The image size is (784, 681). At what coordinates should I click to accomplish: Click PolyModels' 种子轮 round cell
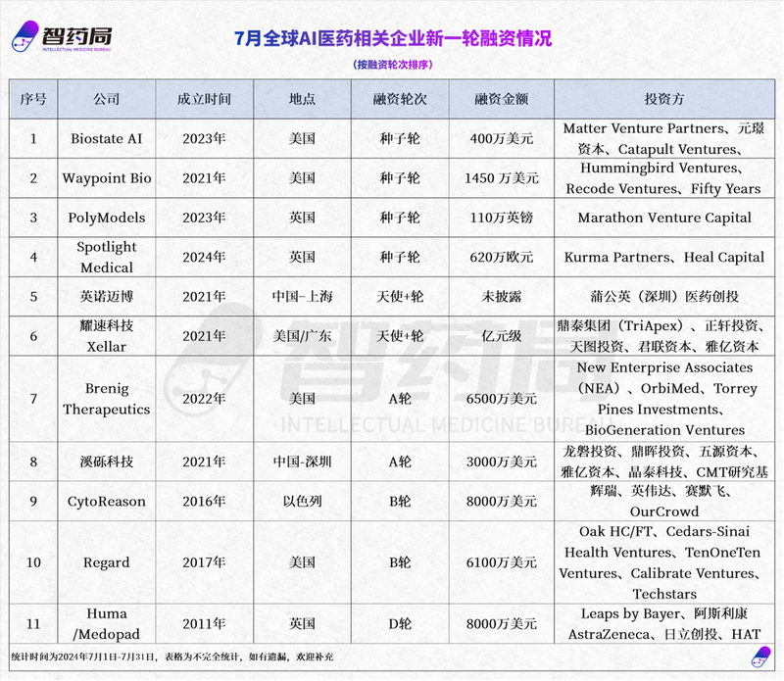[400, 218]
